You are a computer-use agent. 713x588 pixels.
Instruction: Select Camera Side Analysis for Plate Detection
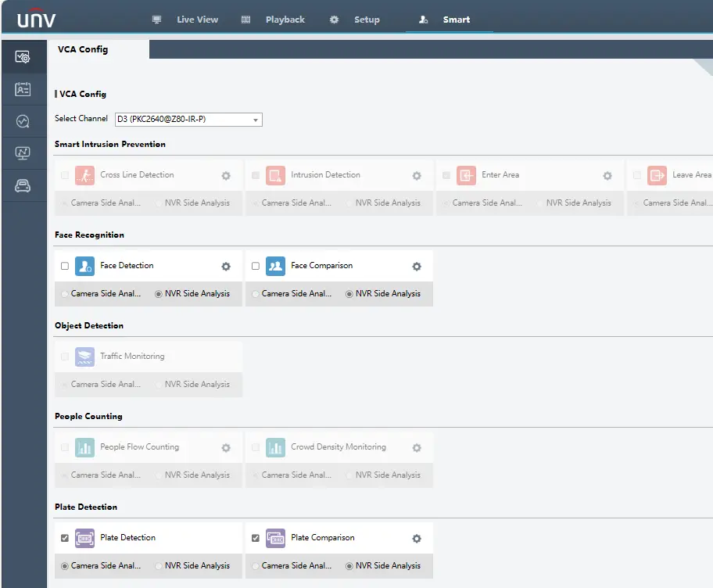click(65, 566)
